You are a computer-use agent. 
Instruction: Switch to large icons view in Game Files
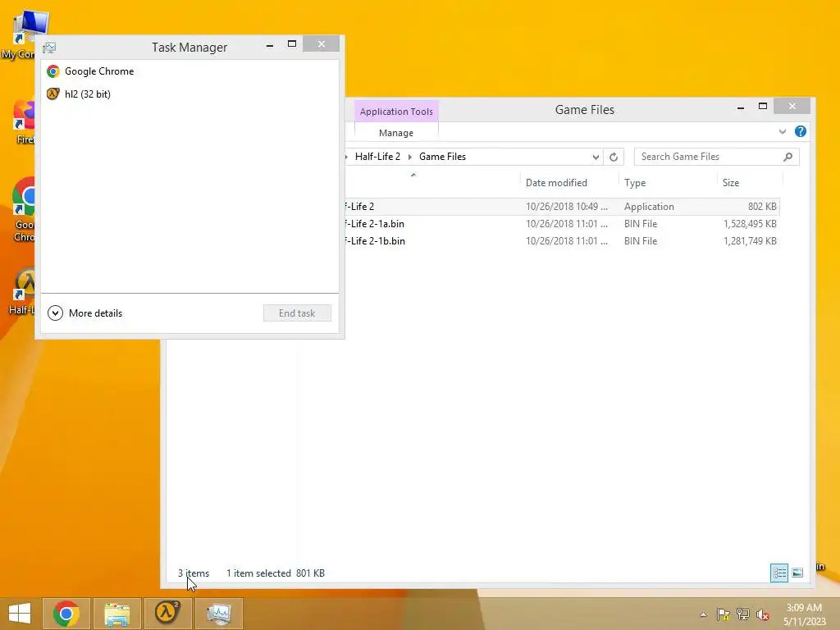pyautogui.click(x=797, y=573)
